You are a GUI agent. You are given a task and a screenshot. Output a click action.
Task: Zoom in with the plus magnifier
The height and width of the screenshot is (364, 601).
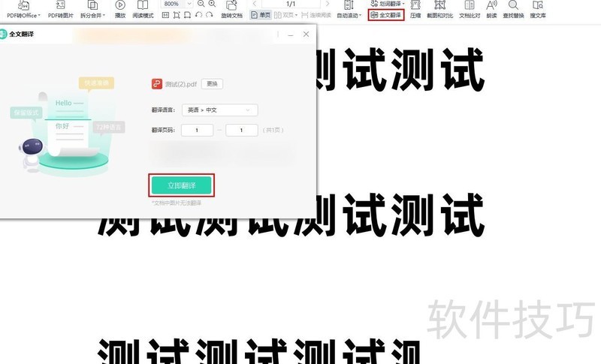coord(212,4)
